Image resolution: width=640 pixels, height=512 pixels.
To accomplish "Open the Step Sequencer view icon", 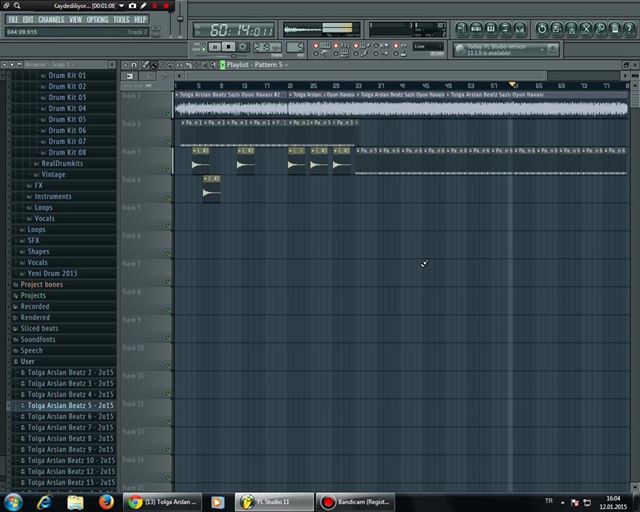I will 476,29.
